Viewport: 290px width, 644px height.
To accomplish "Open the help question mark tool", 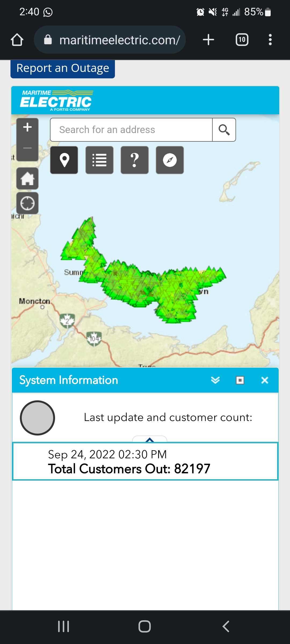I will (135, 160).
